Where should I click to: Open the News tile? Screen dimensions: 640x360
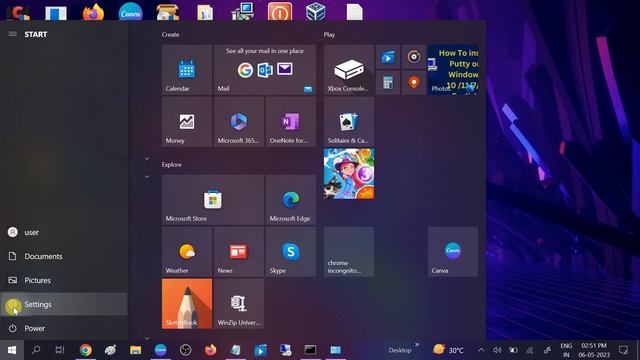coord(239,251)
